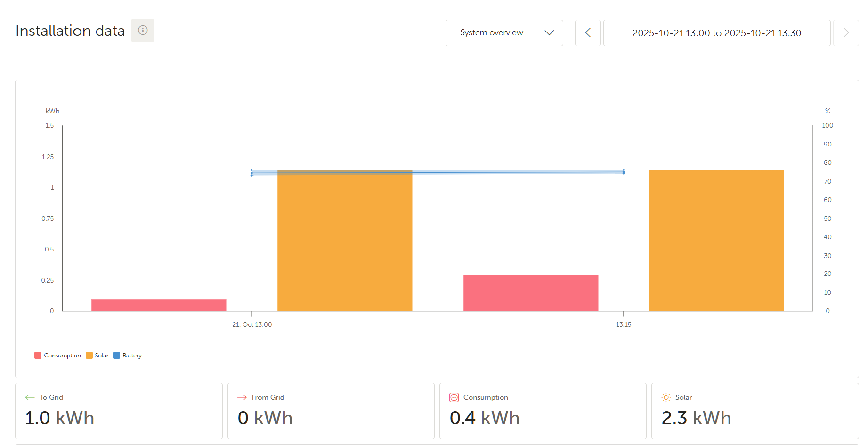The image size is (868, 445).
Task: Open the System overview dropdown
Action: (491, 33)
